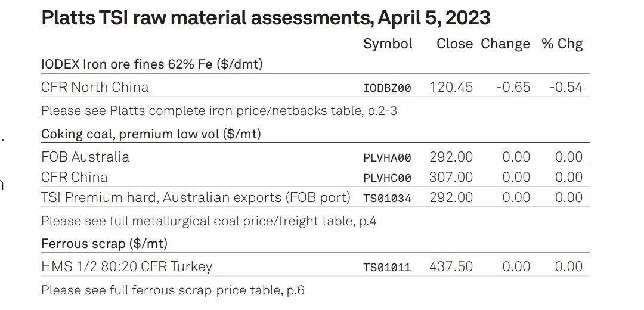Select the PLVHA00 symbol for FOB Australia

[x=387, y=157]
